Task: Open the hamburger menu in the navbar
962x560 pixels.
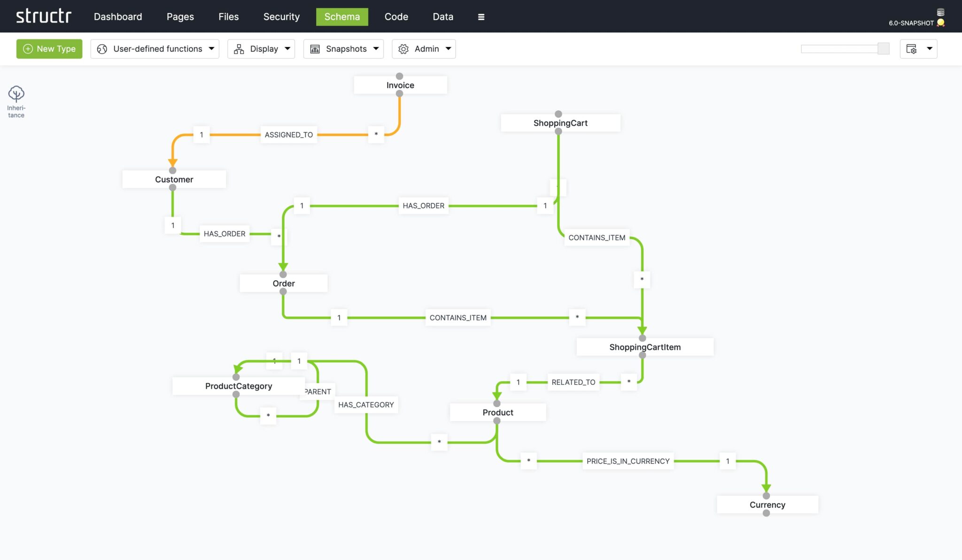Action: pos(481,16)
